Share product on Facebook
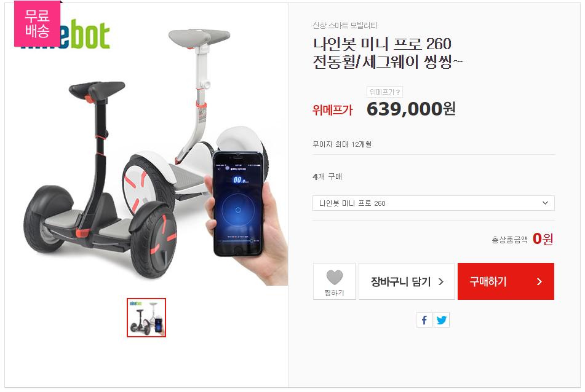 [x=424, y=319]
